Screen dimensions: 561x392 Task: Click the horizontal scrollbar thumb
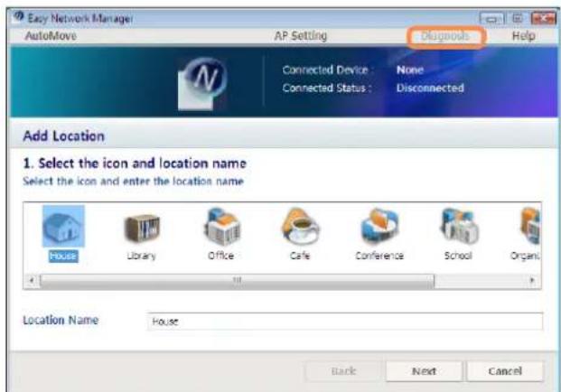point(238,280)
